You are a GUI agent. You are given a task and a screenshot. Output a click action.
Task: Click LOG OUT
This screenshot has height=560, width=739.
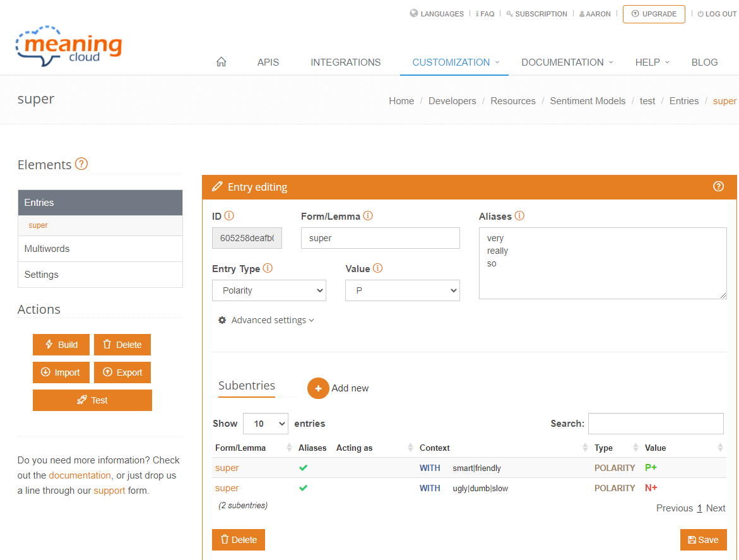pyautogui.click(x=717, y=14)
